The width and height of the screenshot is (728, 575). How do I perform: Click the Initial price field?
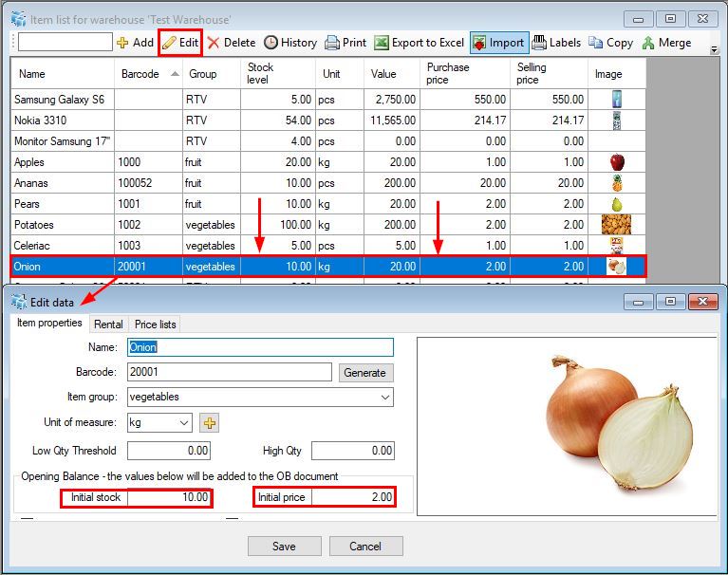[x=353, y=497]
